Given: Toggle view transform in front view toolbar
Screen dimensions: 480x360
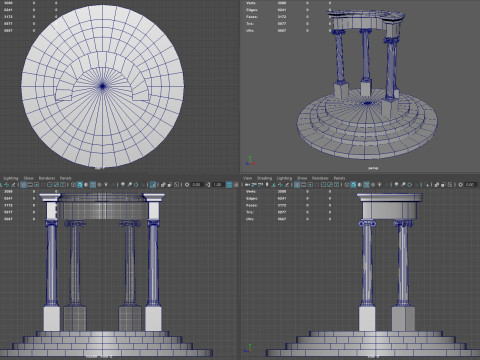Looking at the screenshot, I should (x=229, y=185).
